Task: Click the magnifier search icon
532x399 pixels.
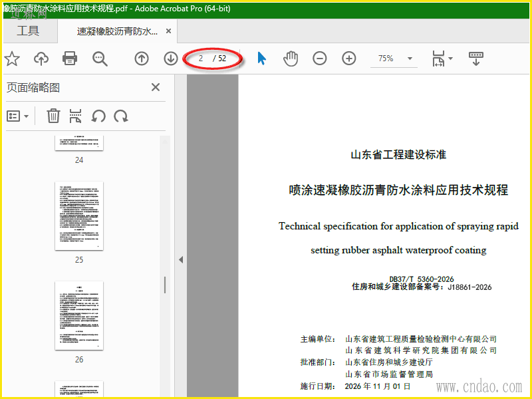Action: pos(100,59)
